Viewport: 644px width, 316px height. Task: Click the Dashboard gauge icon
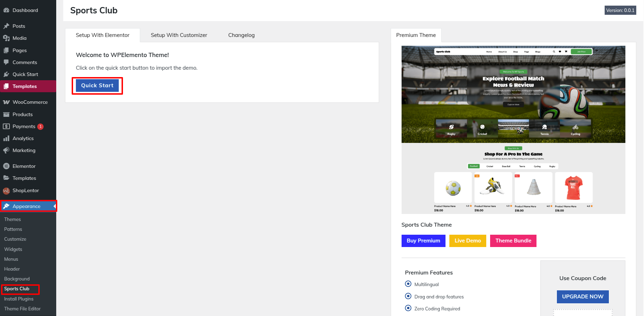6,10
